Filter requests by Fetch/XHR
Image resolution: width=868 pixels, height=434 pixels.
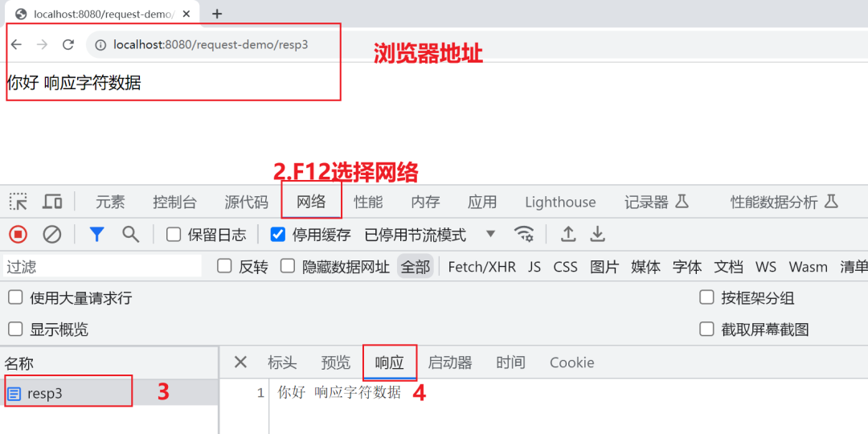481,268
